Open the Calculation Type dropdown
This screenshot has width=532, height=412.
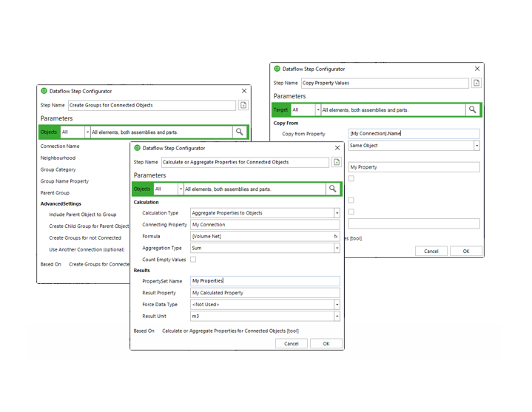(337, 213)
